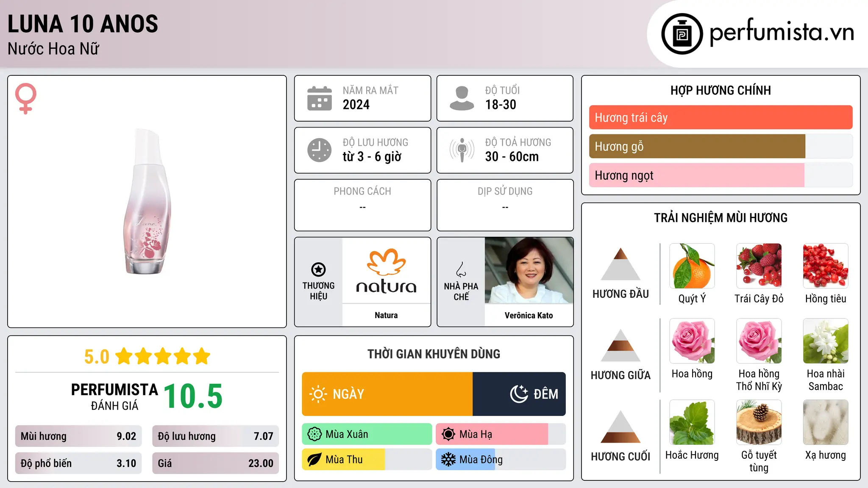Click the star badge icon above THƯƠNG HIỆU

[x=318, y=269]
